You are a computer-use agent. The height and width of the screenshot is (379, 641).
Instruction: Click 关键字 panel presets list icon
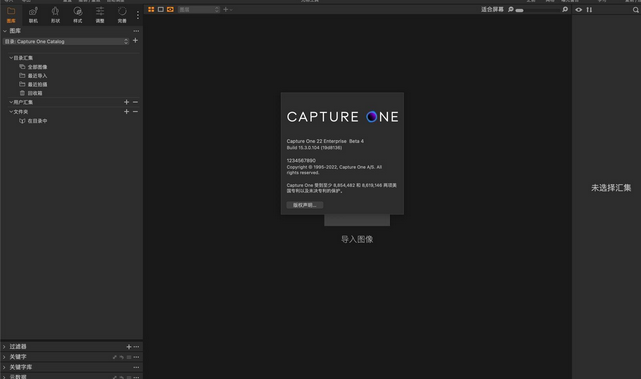click(129, 357)
